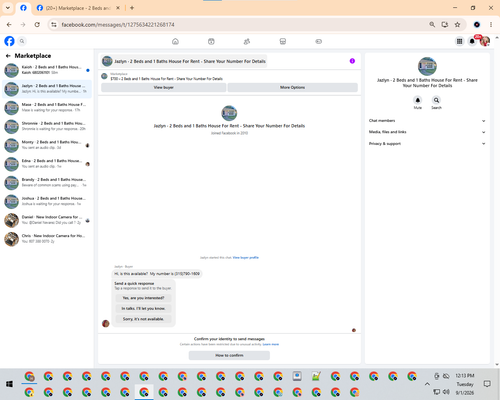Open Daniel New Indoor Camera conversation
The image size is (500, 400).
click(47, 220)
